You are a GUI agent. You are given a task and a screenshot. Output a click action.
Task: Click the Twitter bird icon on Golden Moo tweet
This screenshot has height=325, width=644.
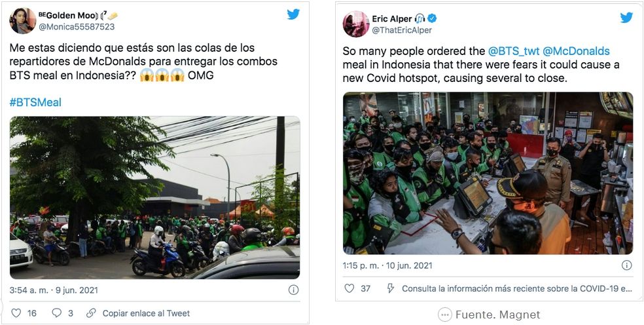[293, 14]
